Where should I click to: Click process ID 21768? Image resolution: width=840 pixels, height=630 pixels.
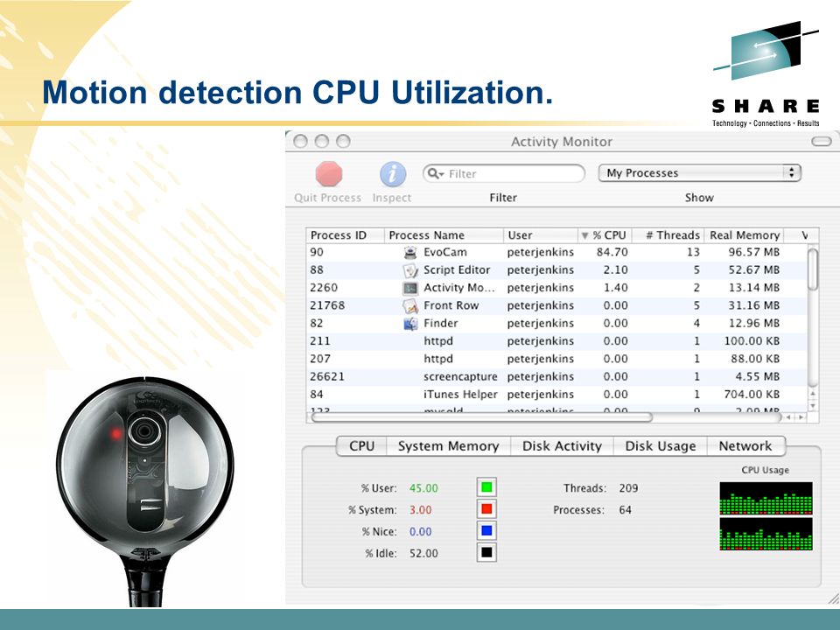(327, 305)
